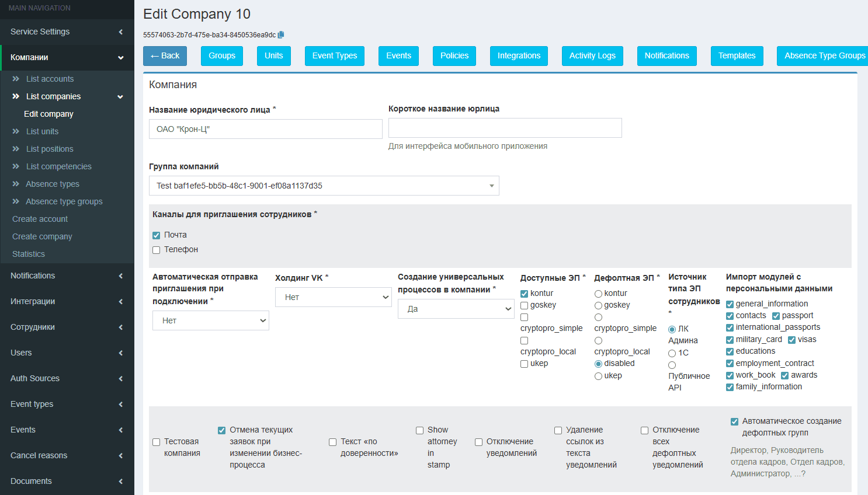The width and height of the screenshot is (868, 495).
Task: Click the double-chevron icon beside List positions
Action: 16,149
